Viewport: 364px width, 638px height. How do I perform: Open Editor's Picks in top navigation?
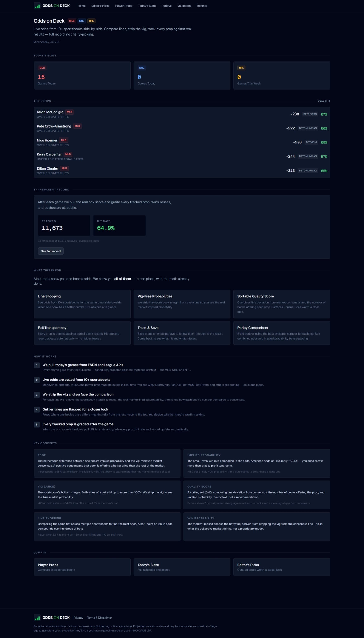click(100, 6)
